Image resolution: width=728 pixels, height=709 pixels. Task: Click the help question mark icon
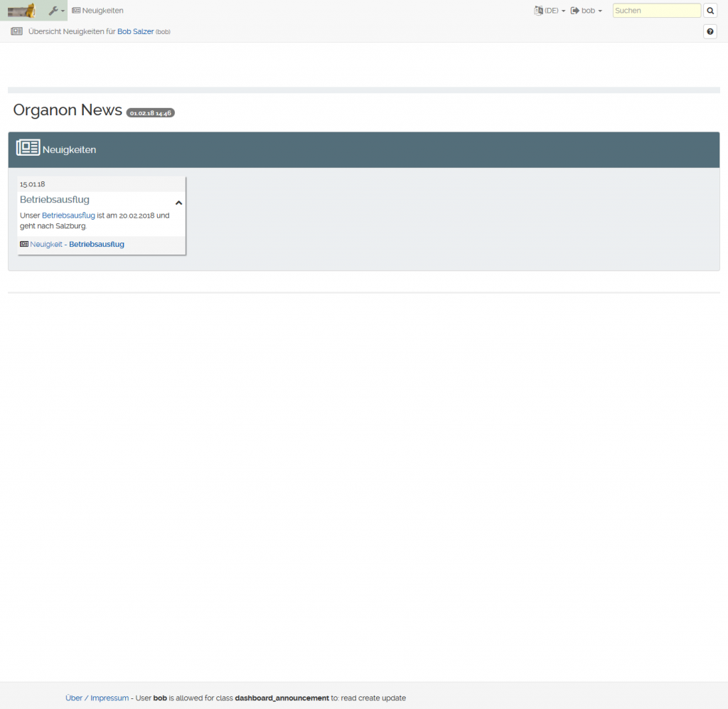[x=710, y=31]
